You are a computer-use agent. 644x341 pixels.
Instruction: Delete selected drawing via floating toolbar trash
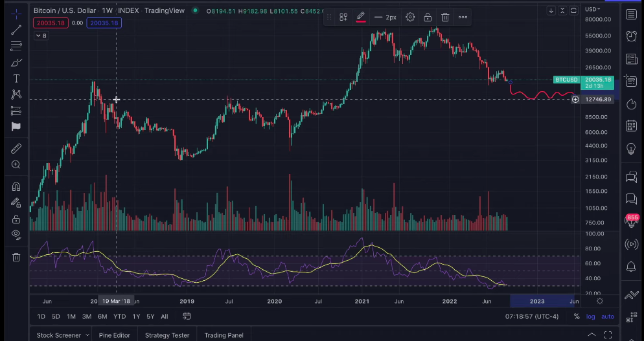coord(445,17)
